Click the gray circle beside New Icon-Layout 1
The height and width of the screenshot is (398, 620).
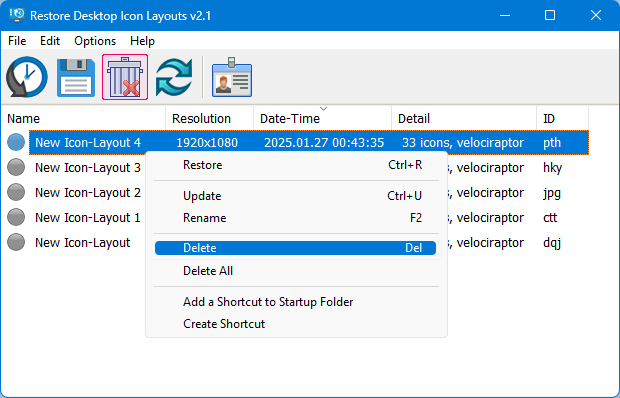point(16,217)
